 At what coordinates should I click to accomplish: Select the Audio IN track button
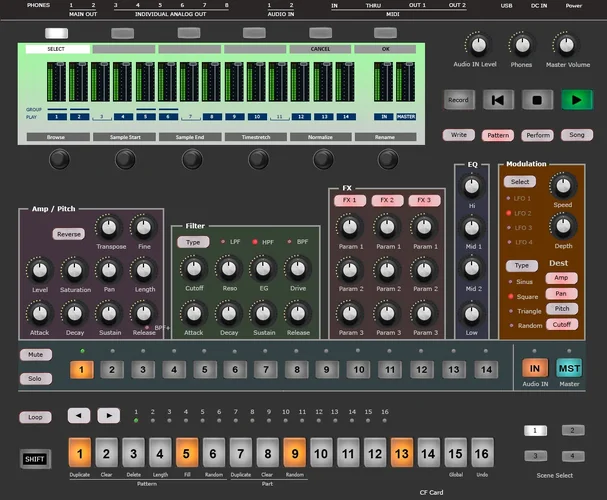[535, 368]
